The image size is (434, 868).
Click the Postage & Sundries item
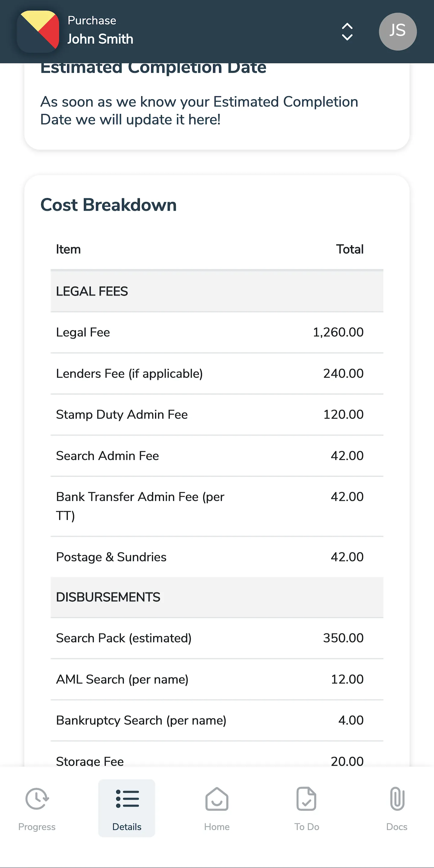(111, 557)
